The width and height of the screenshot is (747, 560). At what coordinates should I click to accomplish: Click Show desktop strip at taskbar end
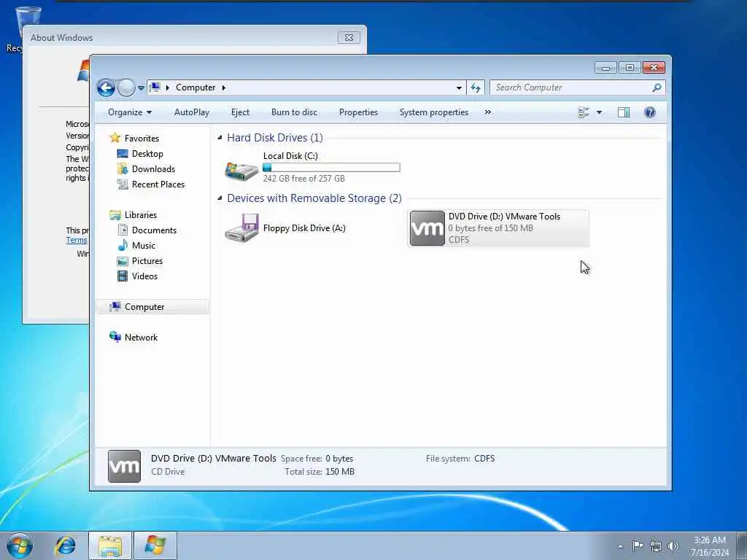[x=742, y=545]
